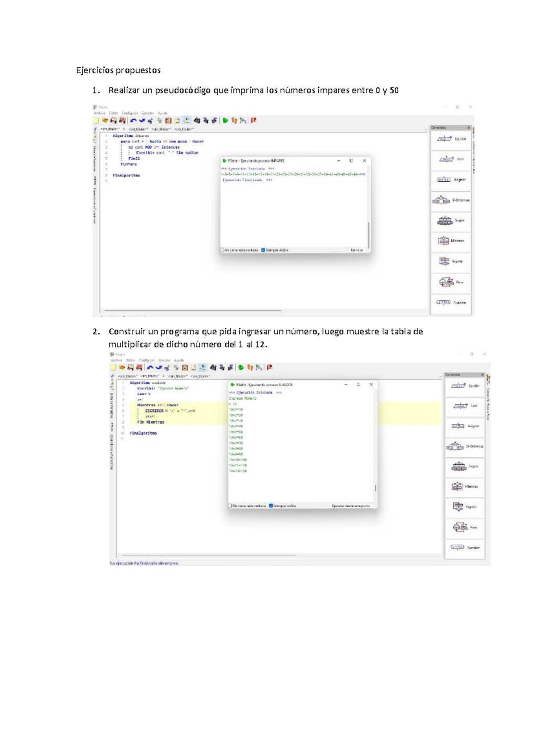Click the Undo arrow in the sueldos editor toolbar
Viewport: 534px width, 756px height.
coord(150,367)
